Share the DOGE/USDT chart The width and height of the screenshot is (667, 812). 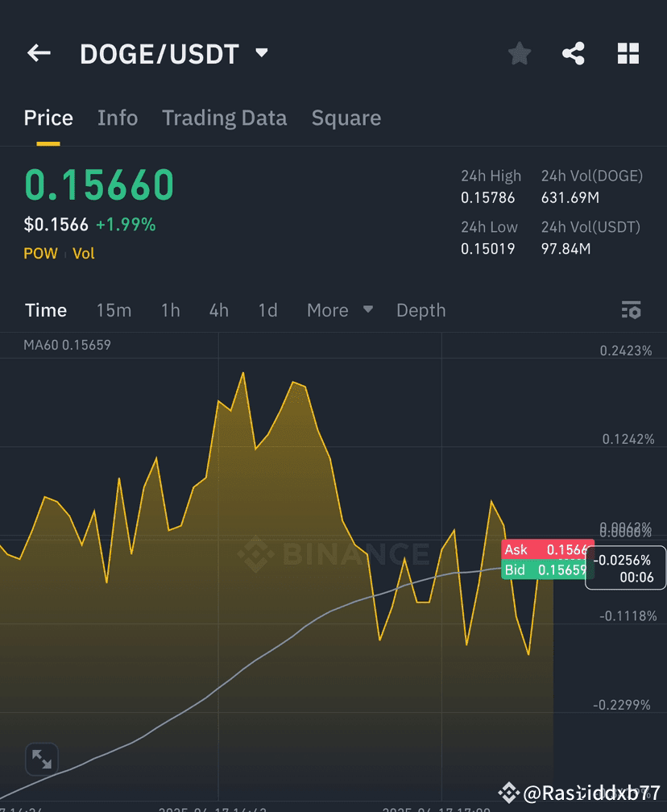[x=574, y=53]
